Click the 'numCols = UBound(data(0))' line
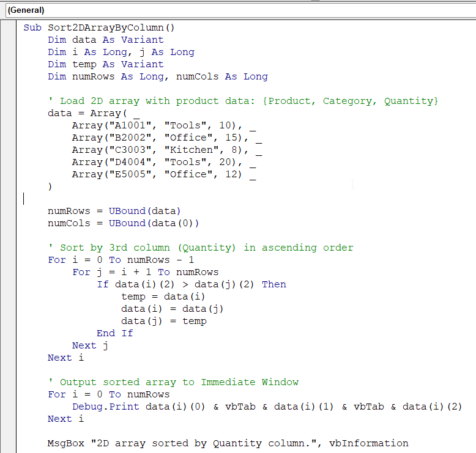Screen dimensions: 476x453 coord(124,223)
